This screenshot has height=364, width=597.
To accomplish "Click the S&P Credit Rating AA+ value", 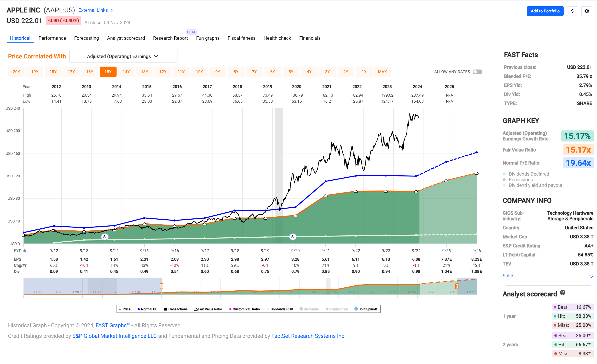I will [589, 246].
